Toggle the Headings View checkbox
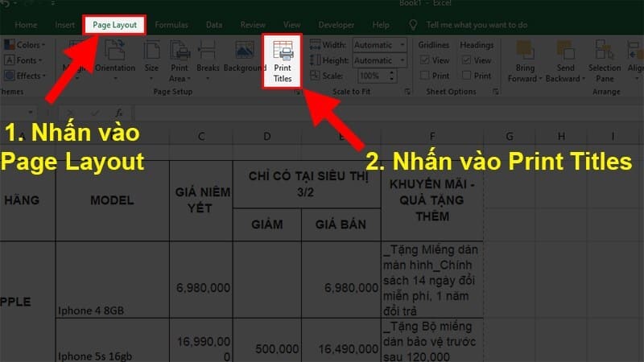Viewport: 644px width, 362px height. 468,60
